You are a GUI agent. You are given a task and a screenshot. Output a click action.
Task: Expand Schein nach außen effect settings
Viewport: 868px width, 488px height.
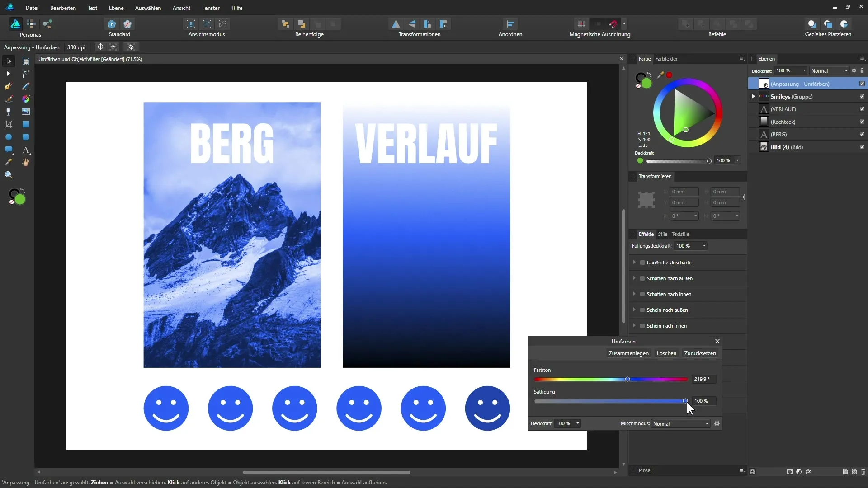(634, 310)
